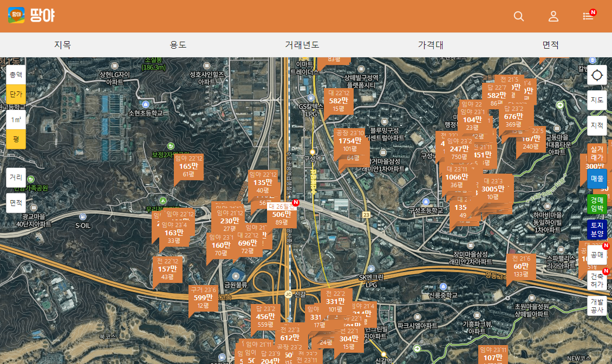
Task: Switch price display to 단가
Action: click(x=16, y=94)
